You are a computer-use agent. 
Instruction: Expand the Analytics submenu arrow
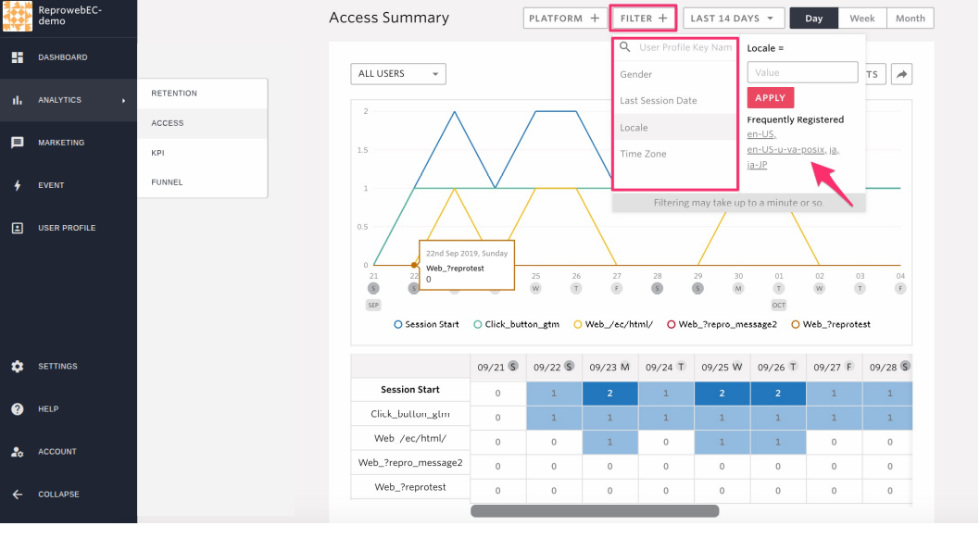pos(124,100)
